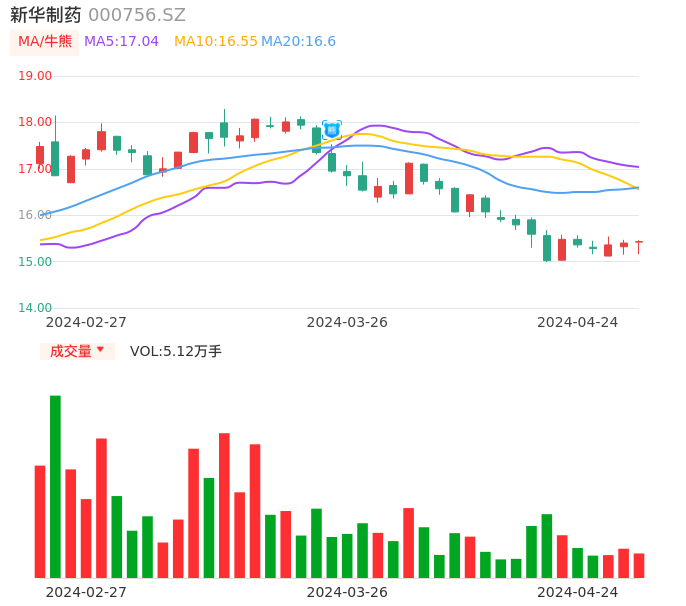This screenshot has width=686, height=606.
Task: Click the 2024-04-24 date under the volume chart
Action: [x=578, y=592]
